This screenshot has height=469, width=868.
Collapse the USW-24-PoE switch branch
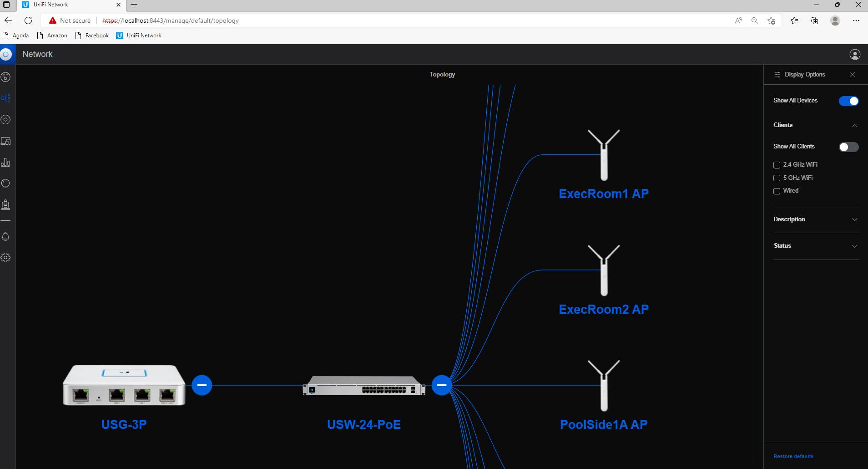(x=441, y=385)
